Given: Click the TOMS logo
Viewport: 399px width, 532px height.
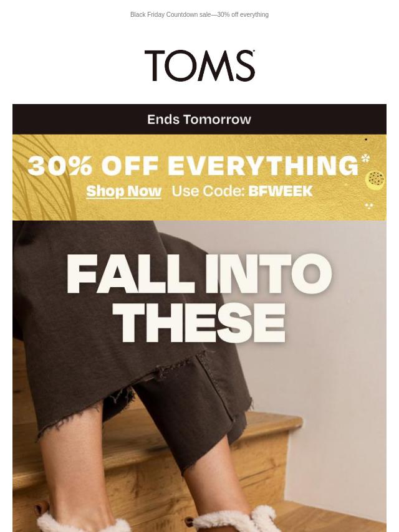Looking at the screenshot, I should pyautogui.click(x=199, y=66).
